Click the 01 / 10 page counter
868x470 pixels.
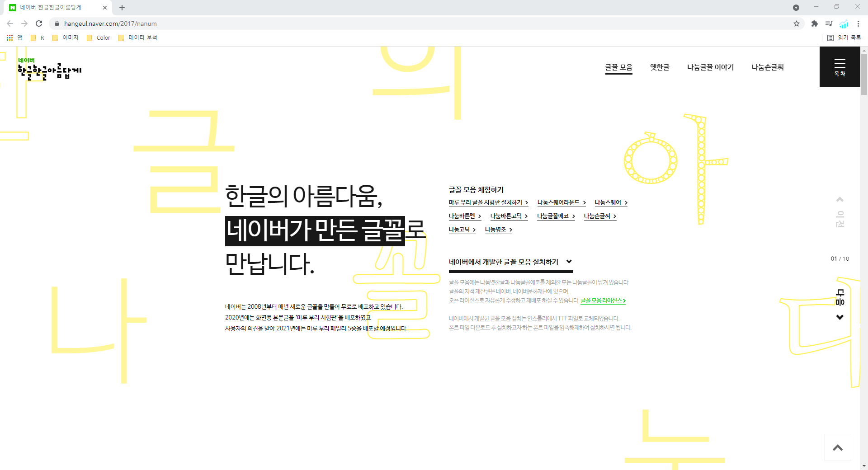(x=840, y=259)
